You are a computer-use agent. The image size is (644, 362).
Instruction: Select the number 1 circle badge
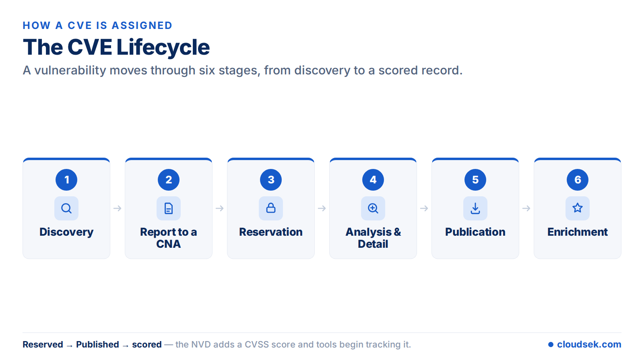click(x=66, y=180)
